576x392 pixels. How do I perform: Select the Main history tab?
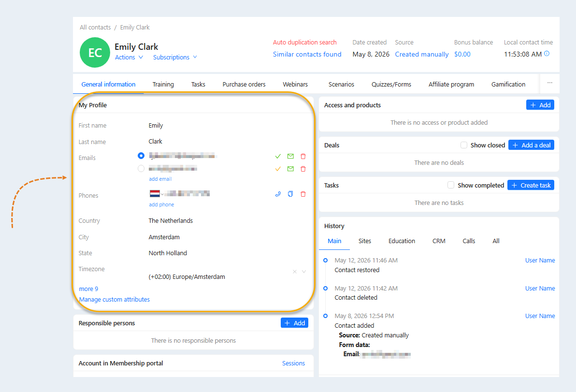334,241
